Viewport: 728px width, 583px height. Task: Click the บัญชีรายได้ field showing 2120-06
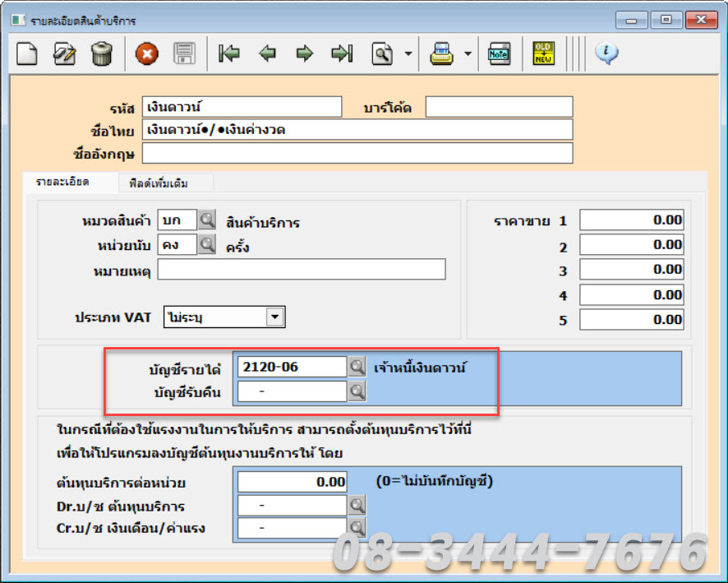point(292,367)
